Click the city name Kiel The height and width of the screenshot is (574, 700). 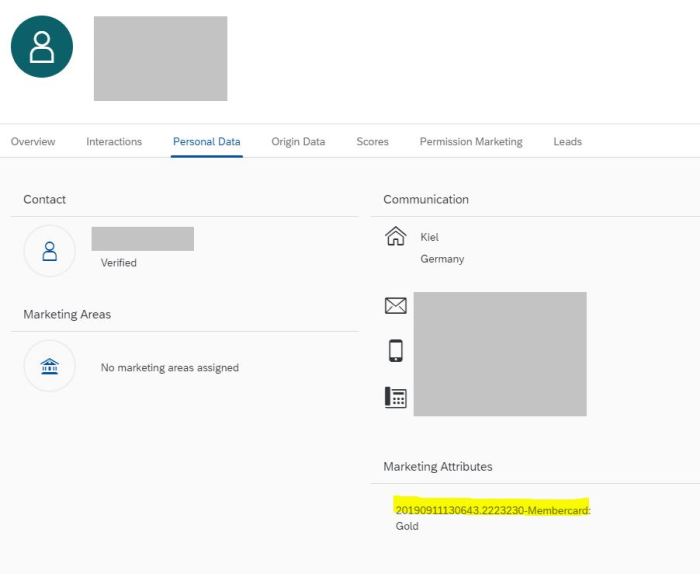pos(429,237)
